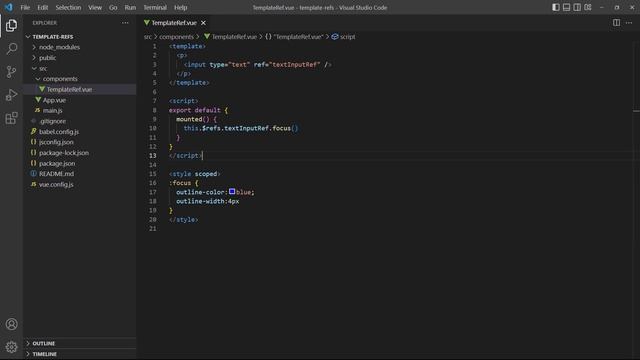Close the TemplateRef.vue tab
Viewport: 640px width, 360px height.
[203, 23]
